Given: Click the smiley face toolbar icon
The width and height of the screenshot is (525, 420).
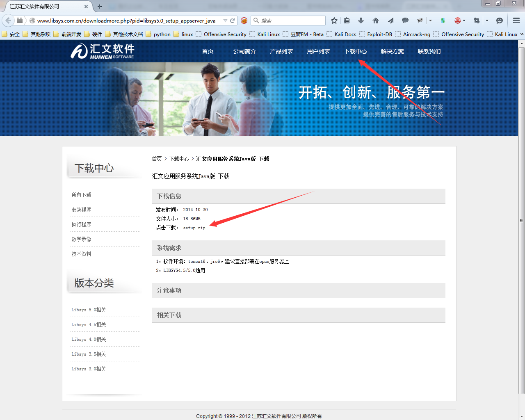Looking at the screenshot, I should tap(500, 21).
